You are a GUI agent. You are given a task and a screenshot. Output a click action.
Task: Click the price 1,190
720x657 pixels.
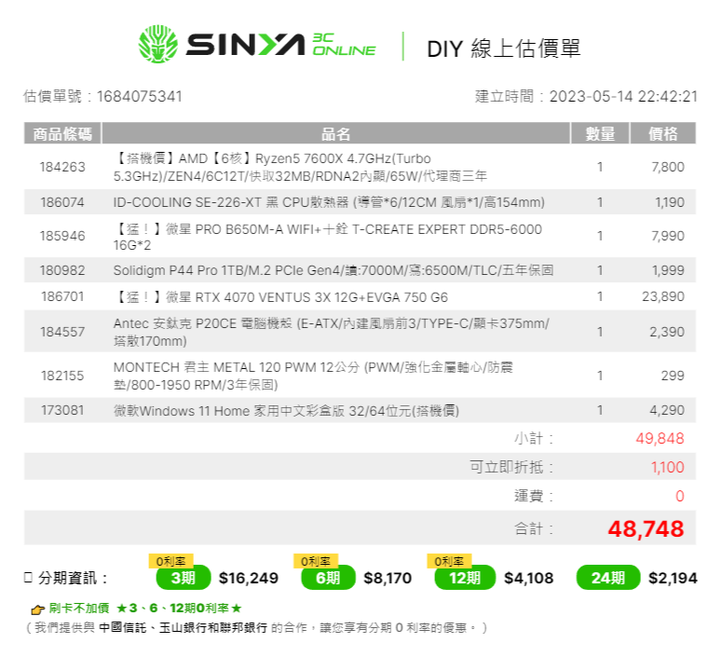(669, 202)
